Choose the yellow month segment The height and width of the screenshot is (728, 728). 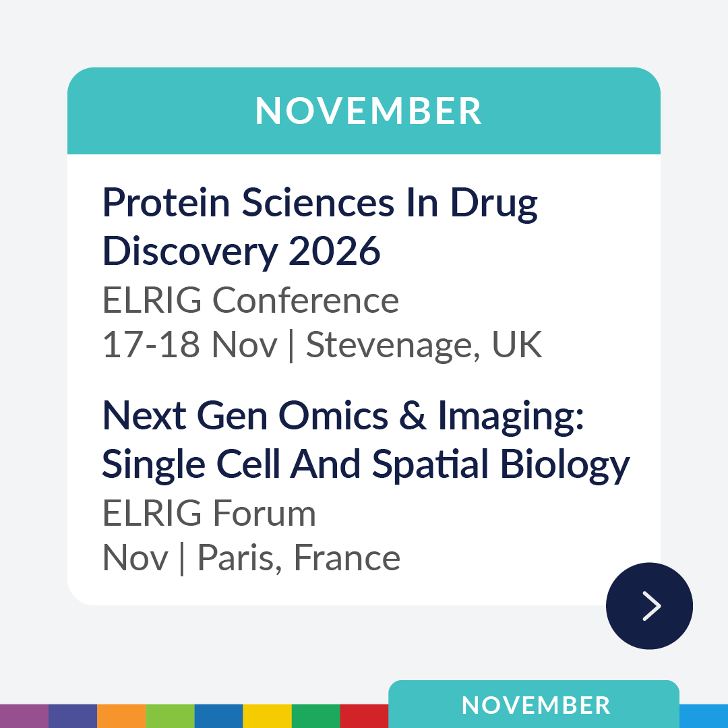pos(267,716)
